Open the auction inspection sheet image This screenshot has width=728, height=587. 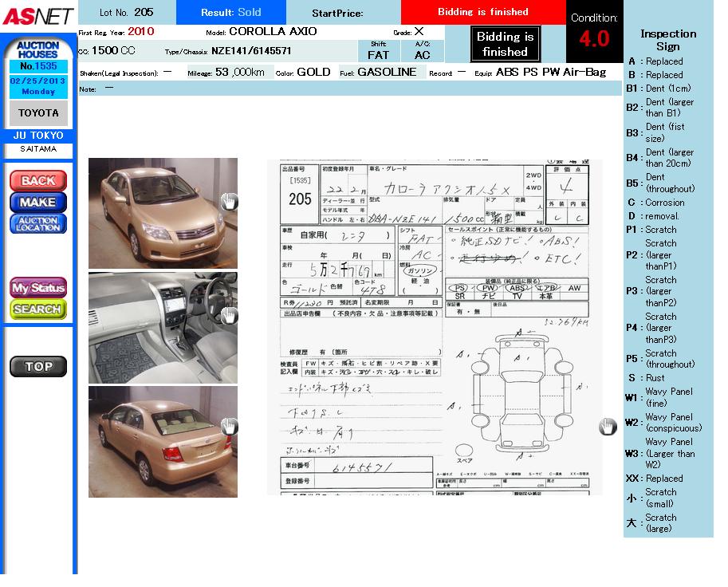435,327
